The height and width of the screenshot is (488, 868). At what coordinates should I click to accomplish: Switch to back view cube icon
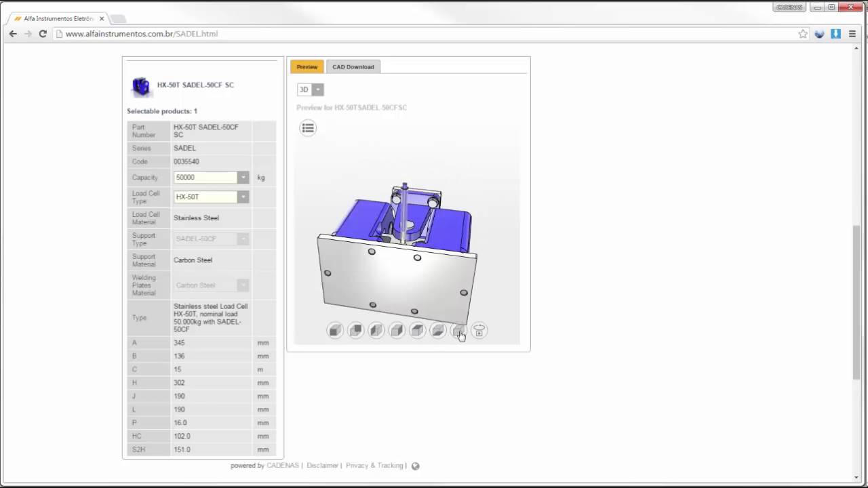tap(356, 331)
